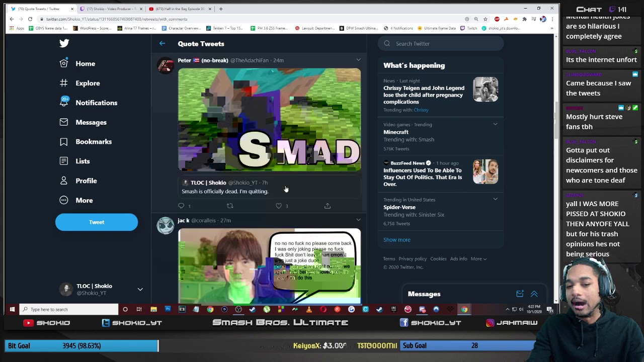
Task: Open the Windows notification center
Action: pos(549,309)
